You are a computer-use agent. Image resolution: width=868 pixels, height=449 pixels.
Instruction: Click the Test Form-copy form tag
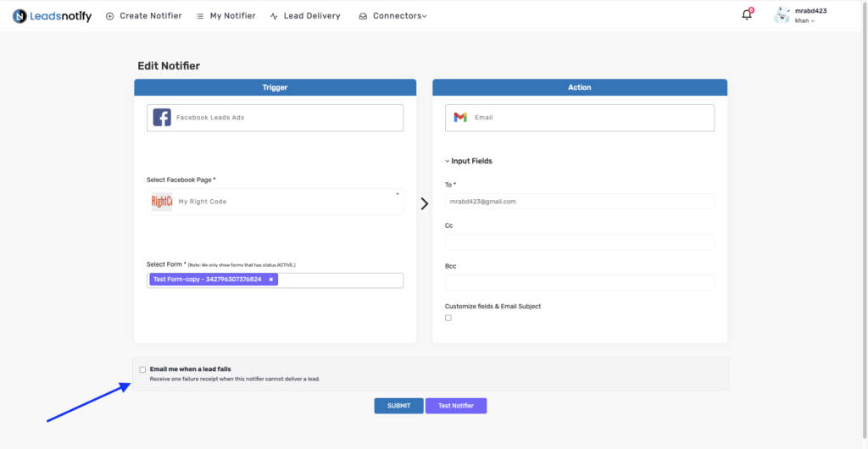point(214,280)
